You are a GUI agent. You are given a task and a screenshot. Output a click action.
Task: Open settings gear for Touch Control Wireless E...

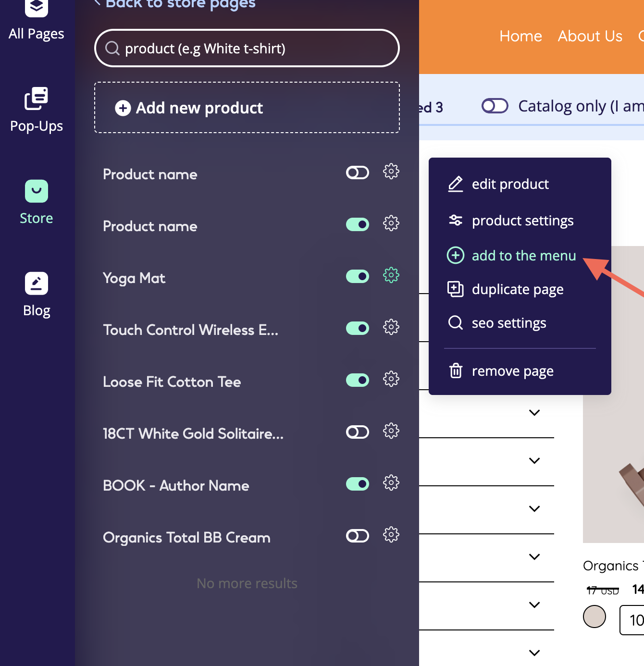click(391, 327)
